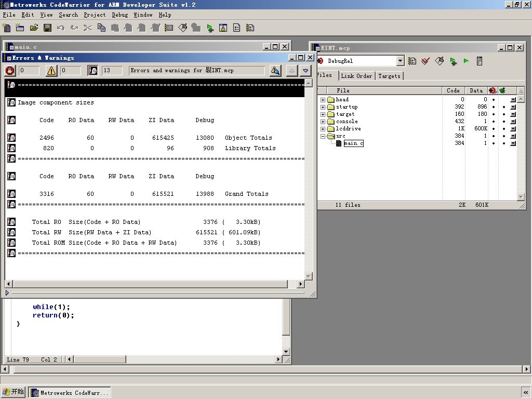532x399 pixels.
Task: Collapse the src folder
Action: coord(323,136)
